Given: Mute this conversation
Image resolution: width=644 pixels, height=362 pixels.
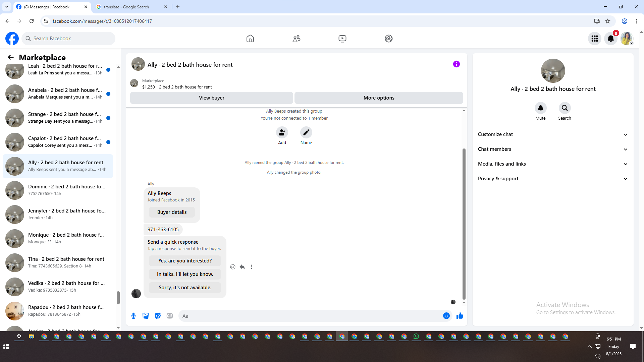Looking at the screenshot, I should [540, 108].
